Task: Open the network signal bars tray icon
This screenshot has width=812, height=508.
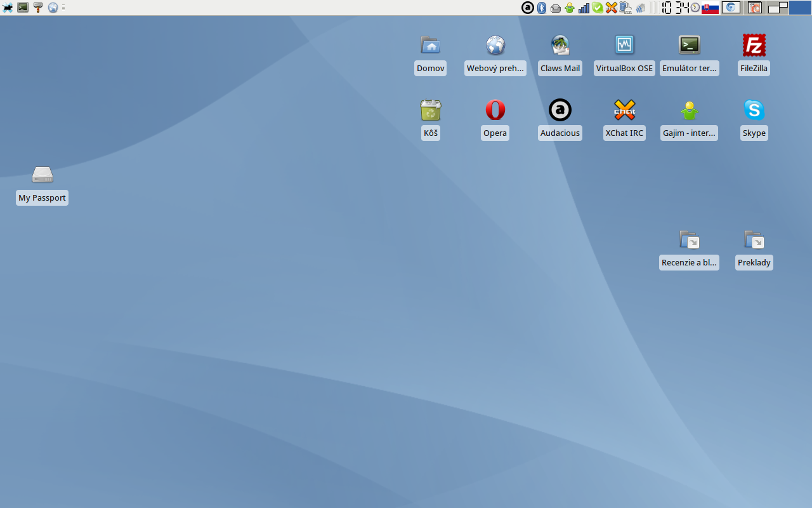Action: [584, 8]
